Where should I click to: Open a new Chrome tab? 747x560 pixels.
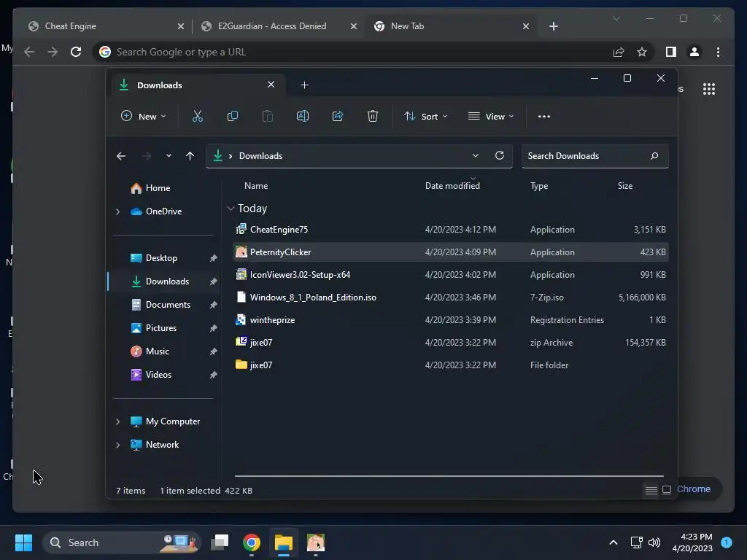pos(553,26)
